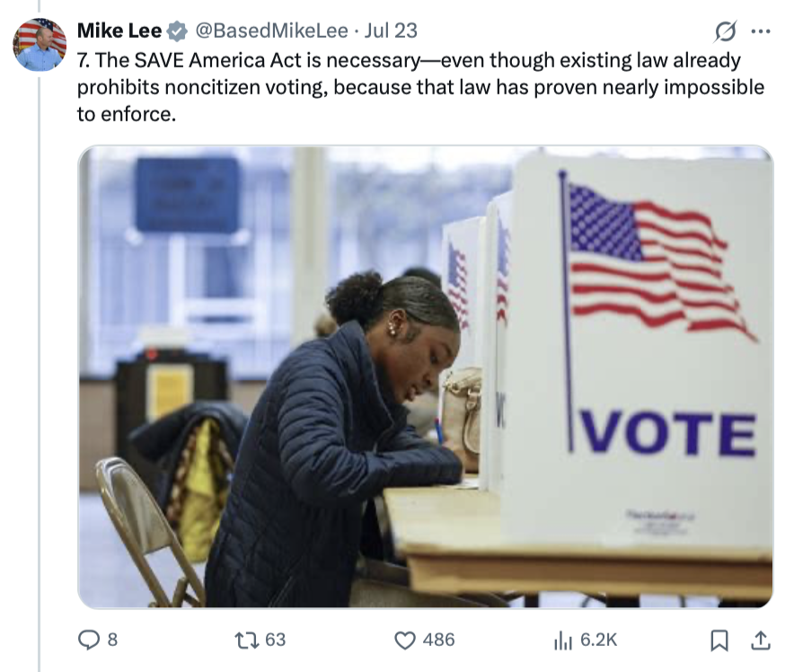The width and height of the screenshot is (794, 672).
Task: Click the 6.2K views count
Action: tap(598, 640)
